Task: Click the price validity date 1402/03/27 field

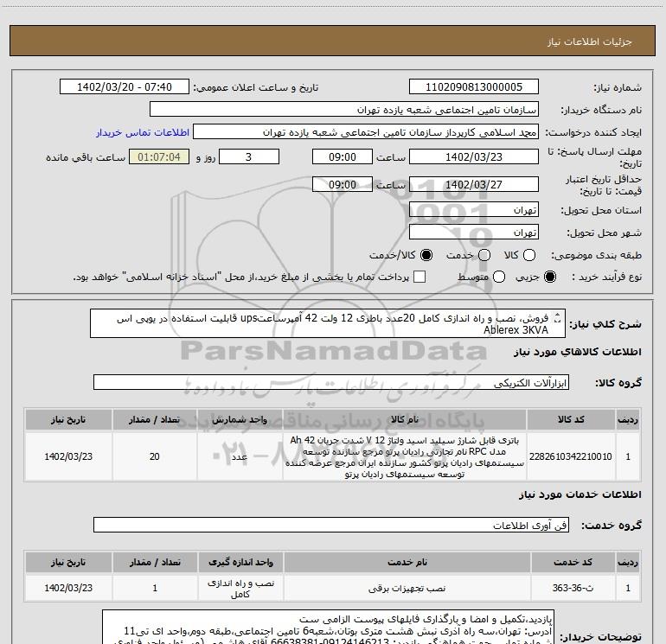Action: click(x=474, y=185)
